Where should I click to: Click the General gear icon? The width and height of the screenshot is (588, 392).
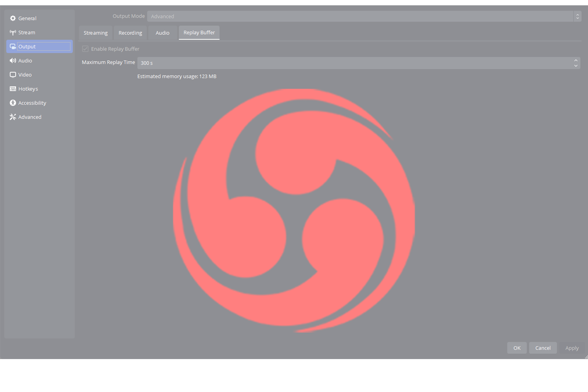(13, 18)
